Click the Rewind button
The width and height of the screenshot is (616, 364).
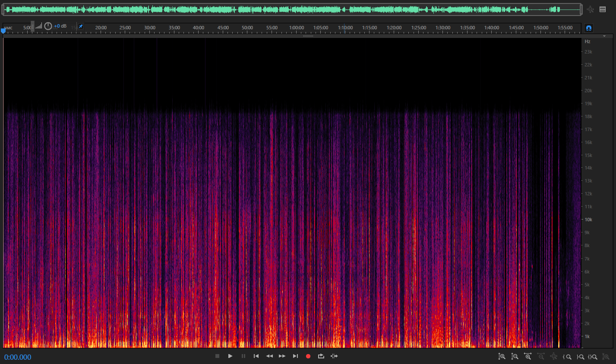269,356
